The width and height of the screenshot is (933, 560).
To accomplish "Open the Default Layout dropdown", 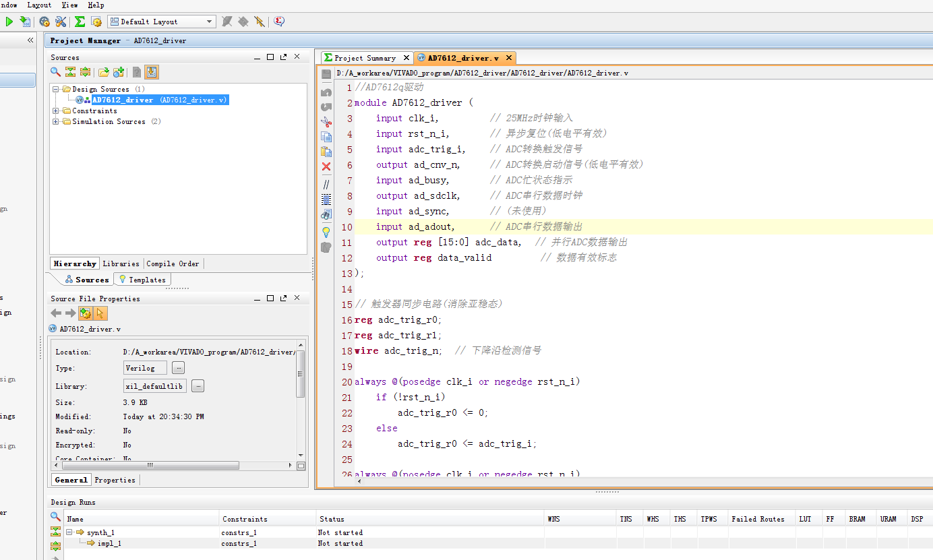I will click(162, 22).
